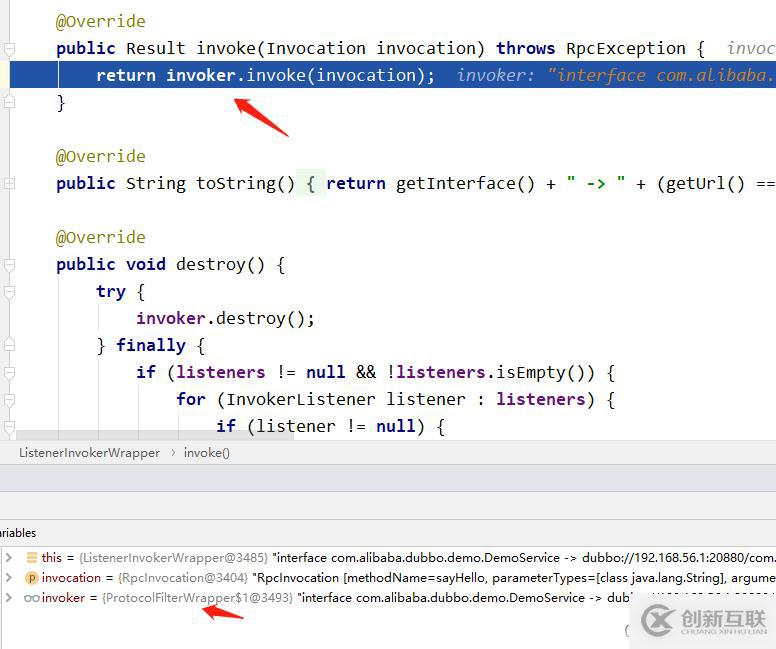The width and height of the screenshot is (776, 649).
Task: Click the fold marker next to finally block
Action: 9,346
